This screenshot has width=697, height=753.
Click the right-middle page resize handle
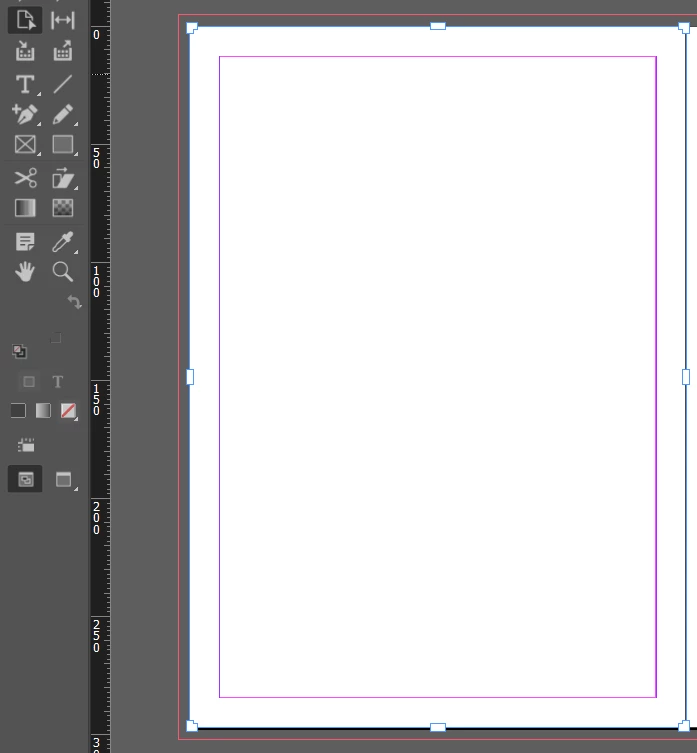pos(686,377)
